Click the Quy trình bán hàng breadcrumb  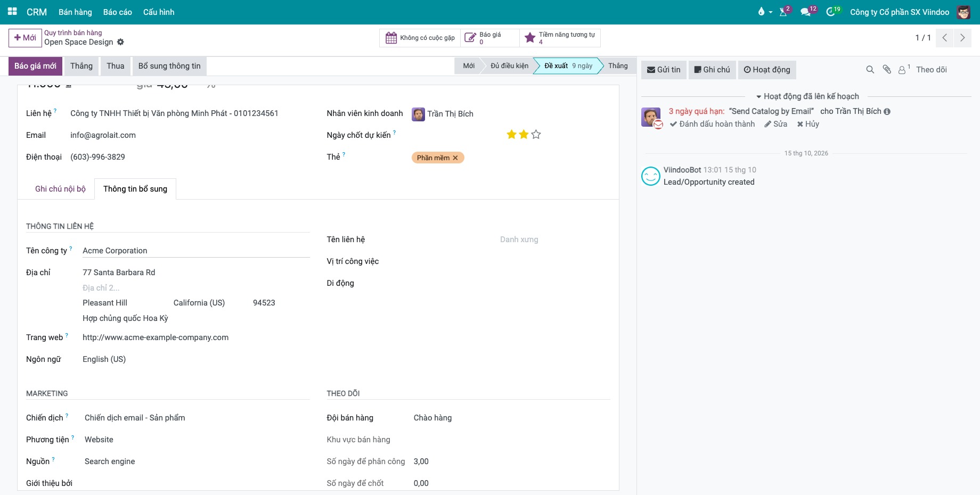(73, 32)
